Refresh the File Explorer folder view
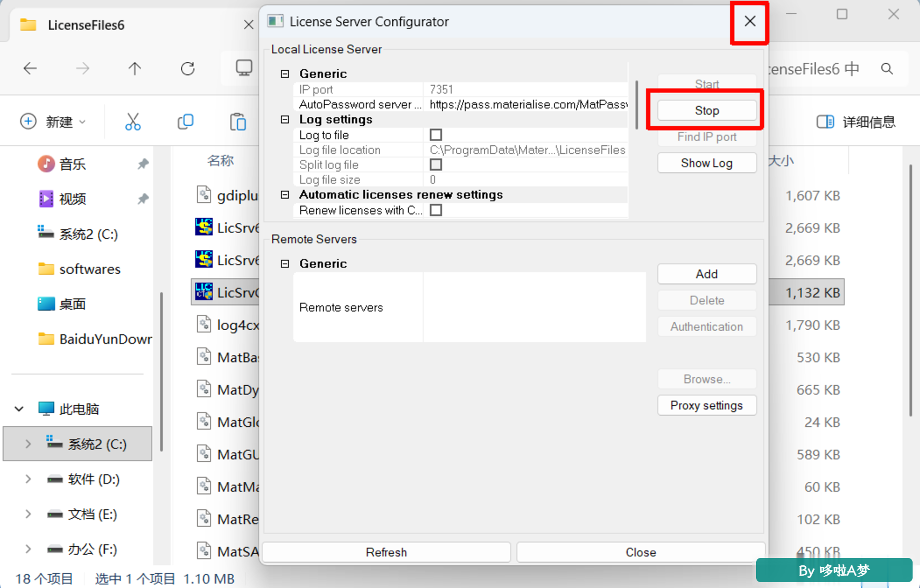This screenshot has height=588, width=920. [188, 68]
